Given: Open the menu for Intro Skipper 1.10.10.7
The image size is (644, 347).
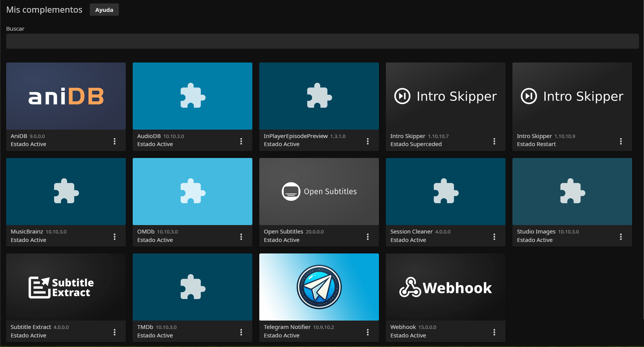Looking at the screenshot, I should [494, 141].
